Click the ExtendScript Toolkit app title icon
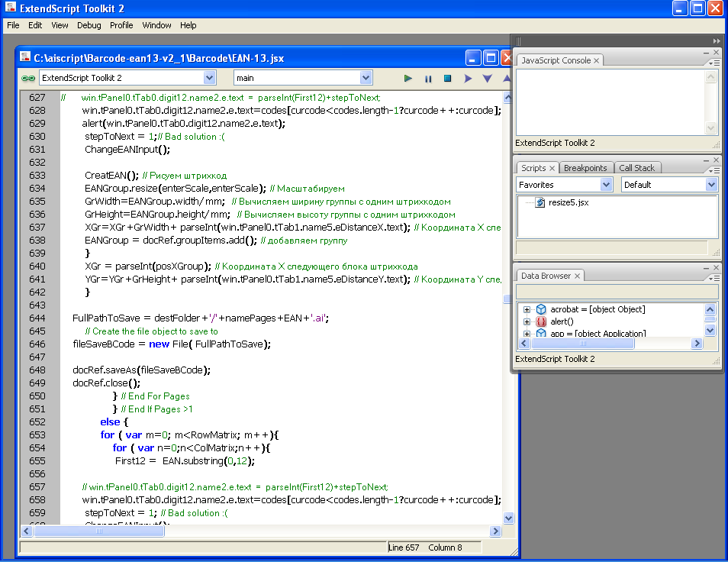 (x=10, y=8)
